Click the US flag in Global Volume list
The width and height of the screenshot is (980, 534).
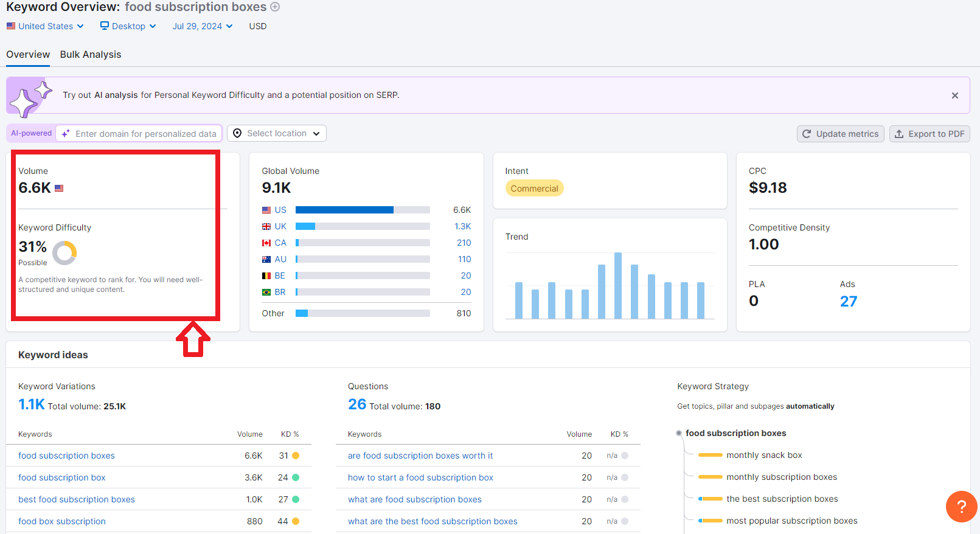tap(266, 210)
